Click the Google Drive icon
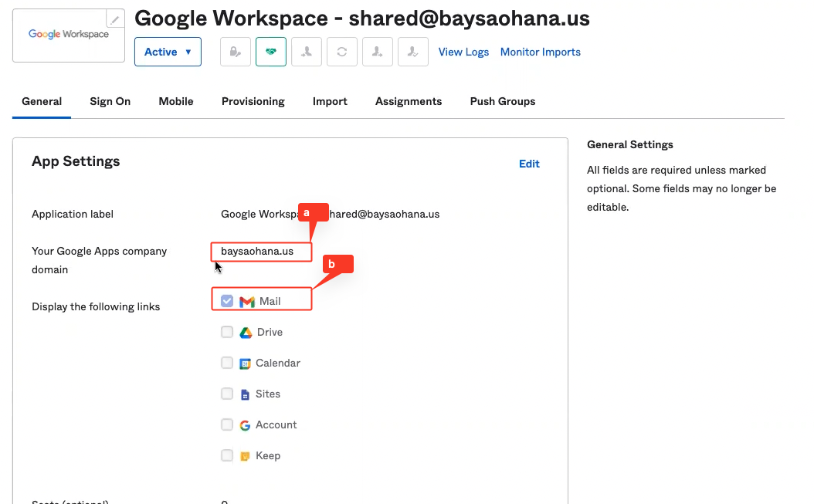This screenshot has width=814, height=504. 246,333
